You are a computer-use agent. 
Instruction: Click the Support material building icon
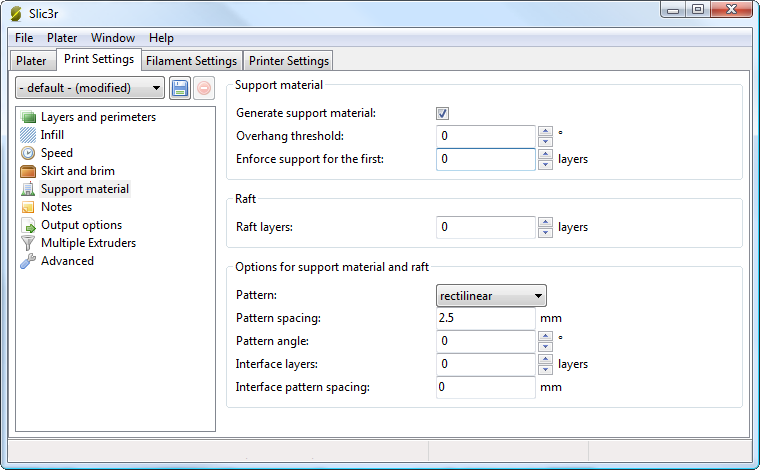click(28, 189)
